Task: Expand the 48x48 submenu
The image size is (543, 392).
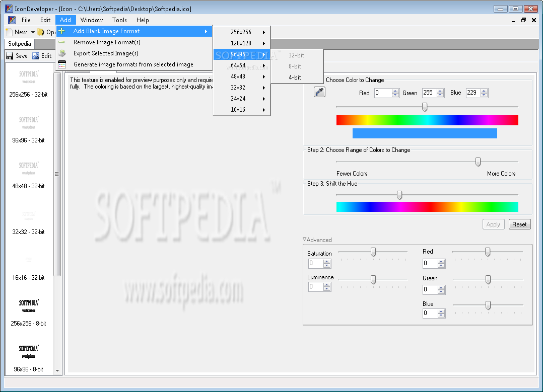Action: (x=263, y=76)
